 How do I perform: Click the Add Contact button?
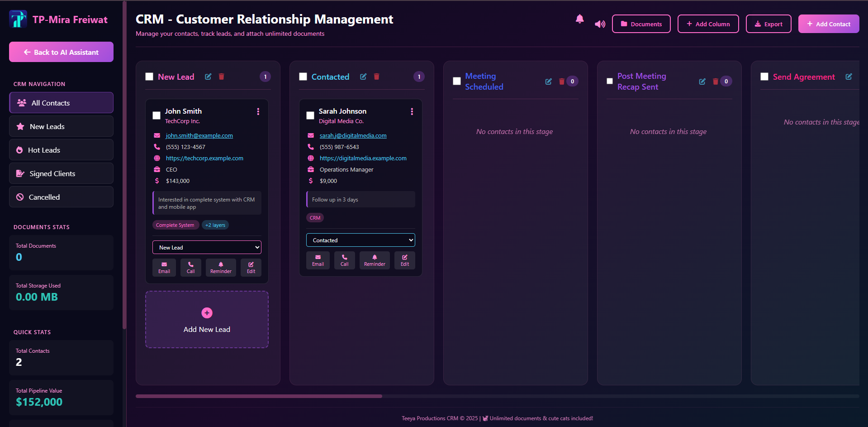pos(828,24)
